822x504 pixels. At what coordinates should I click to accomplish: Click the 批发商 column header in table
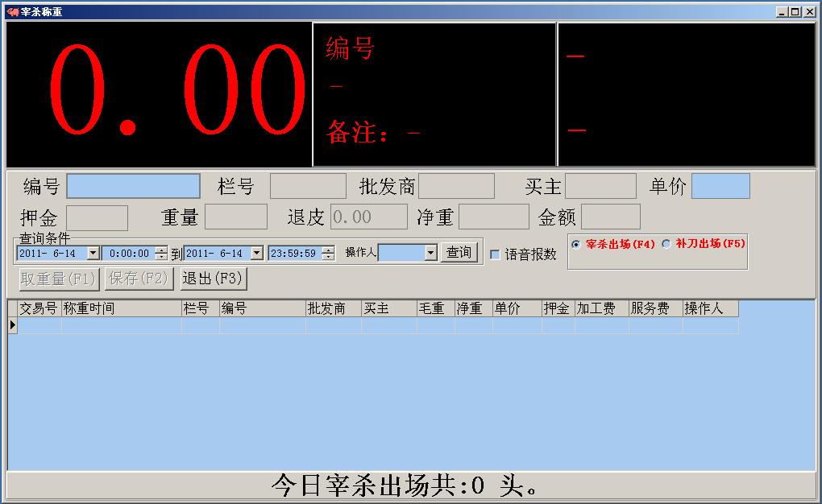coord(333,308)
